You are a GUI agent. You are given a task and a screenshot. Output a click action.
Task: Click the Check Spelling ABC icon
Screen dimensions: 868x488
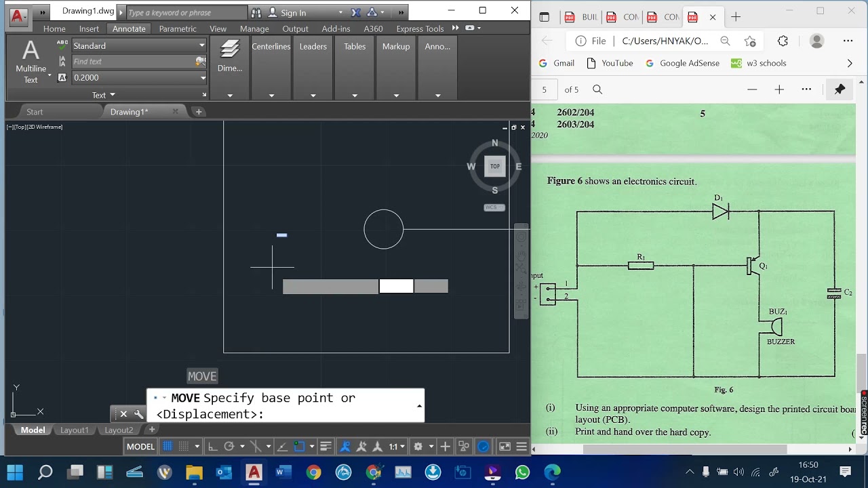(x=62, y=45)
